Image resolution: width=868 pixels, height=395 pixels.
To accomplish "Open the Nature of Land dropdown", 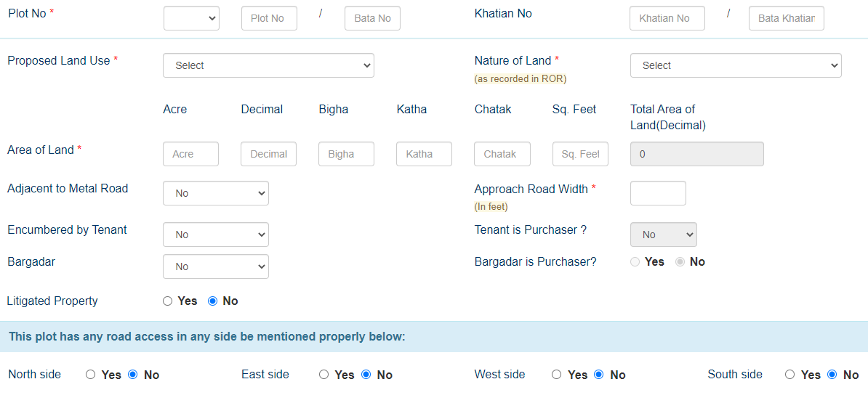I will click(x=735, y=65).
